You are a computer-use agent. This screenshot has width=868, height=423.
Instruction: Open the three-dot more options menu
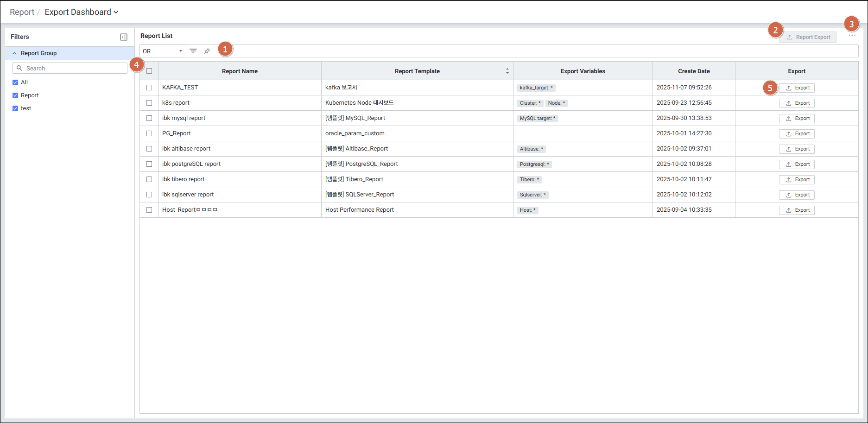coord(852,36)
